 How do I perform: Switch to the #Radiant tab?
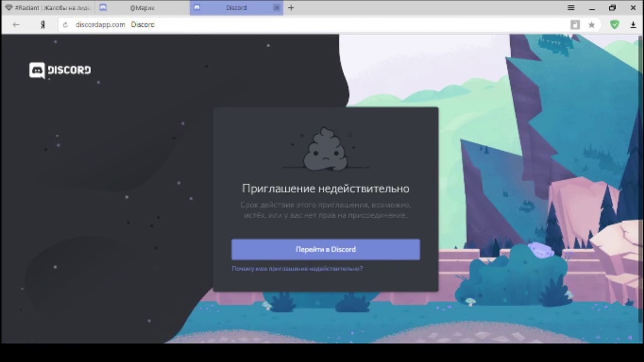point(48,8)
